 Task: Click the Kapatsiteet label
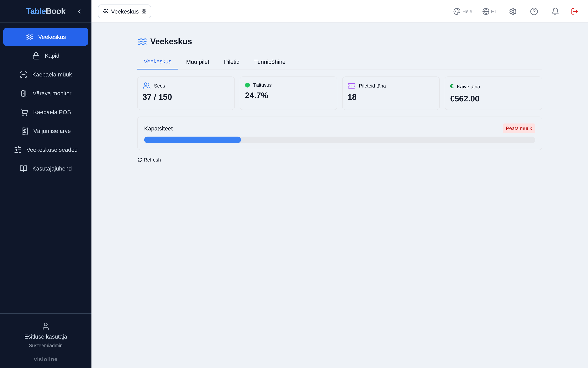pos(158,129)
